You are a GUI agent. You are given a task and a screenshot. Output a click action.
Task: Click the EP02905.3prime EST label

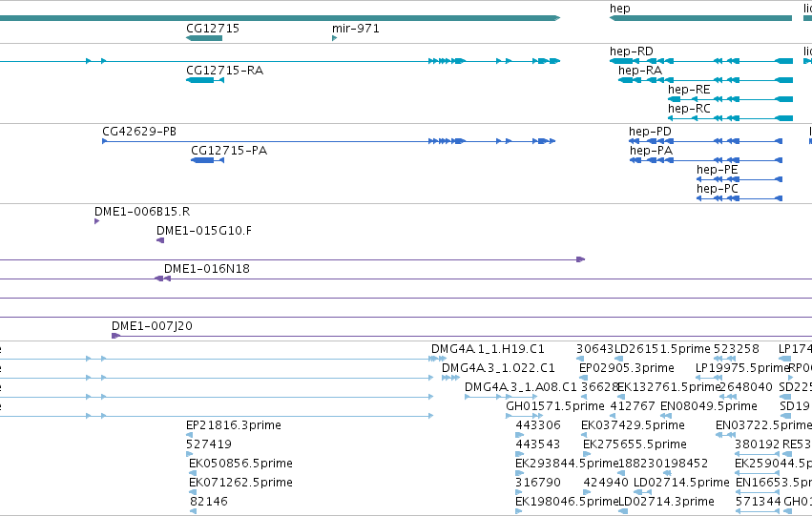(627, 368)
